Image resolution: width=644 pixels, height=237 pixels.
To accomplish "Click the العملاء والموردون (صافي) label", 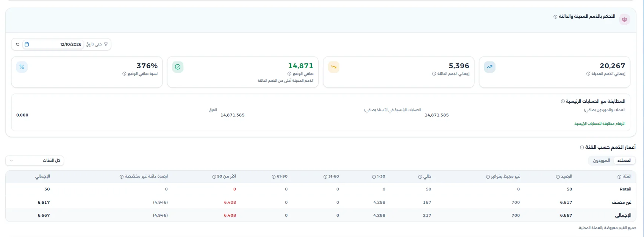I will pyautogui.click(x=605, y=110).
